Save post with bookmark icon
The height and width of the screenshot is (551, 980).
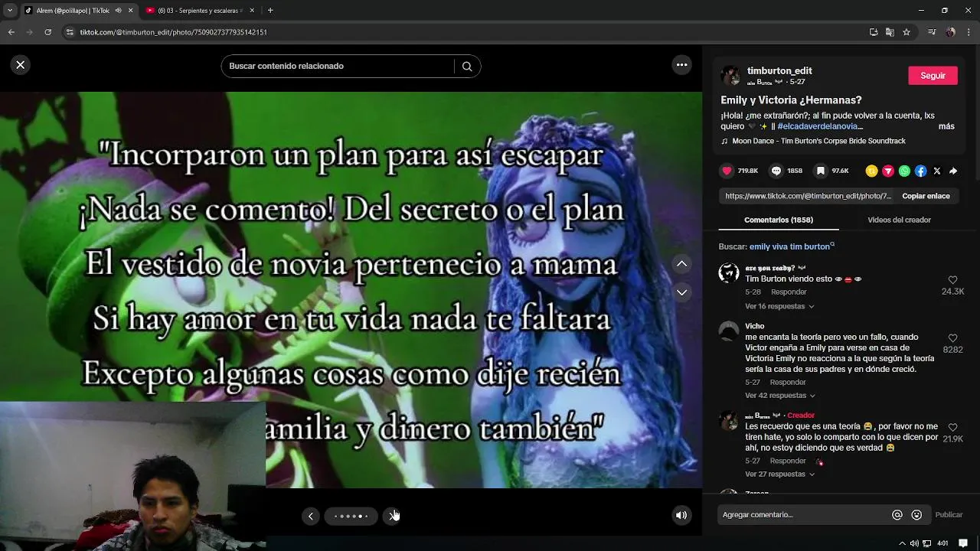click(821, 171)
